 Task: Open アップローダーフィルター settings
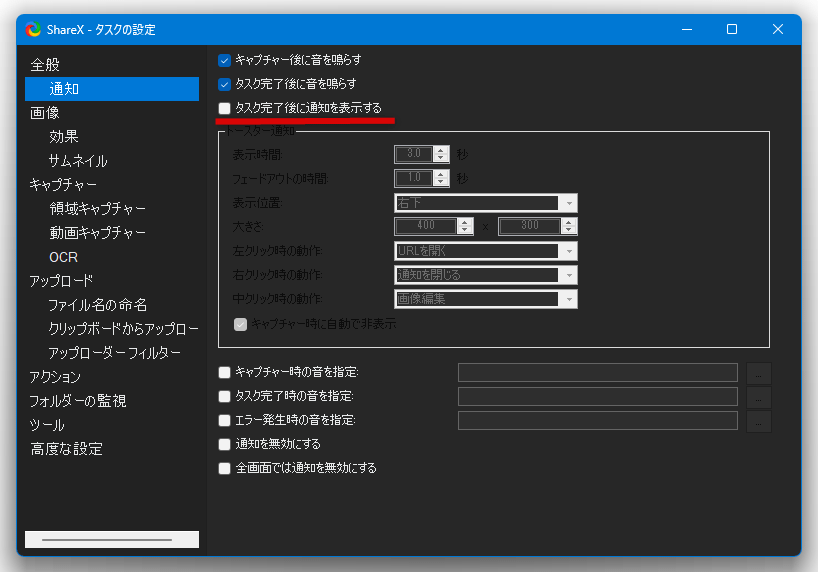tap(114, 353)
